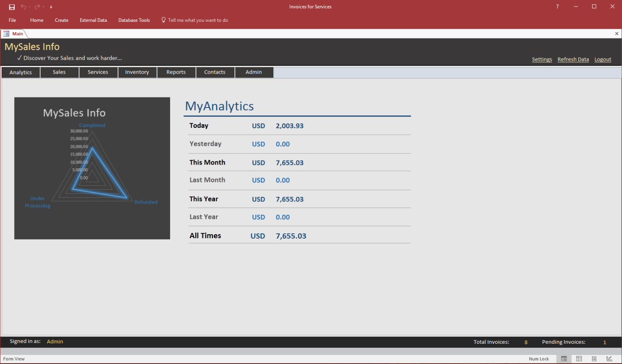Click the Total Invoices count 8
Screen dimensions: 622x364
[526, 342]
